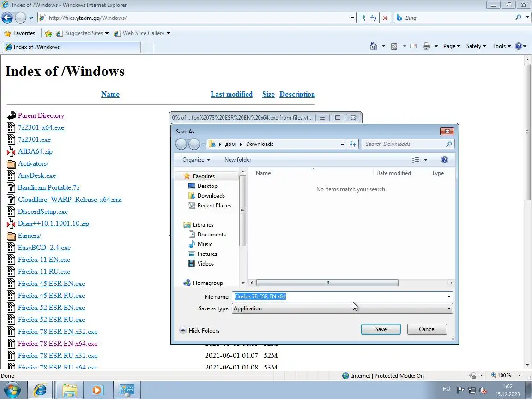Click blue Help icon in Save As dialog

click(x=444, y=160)
